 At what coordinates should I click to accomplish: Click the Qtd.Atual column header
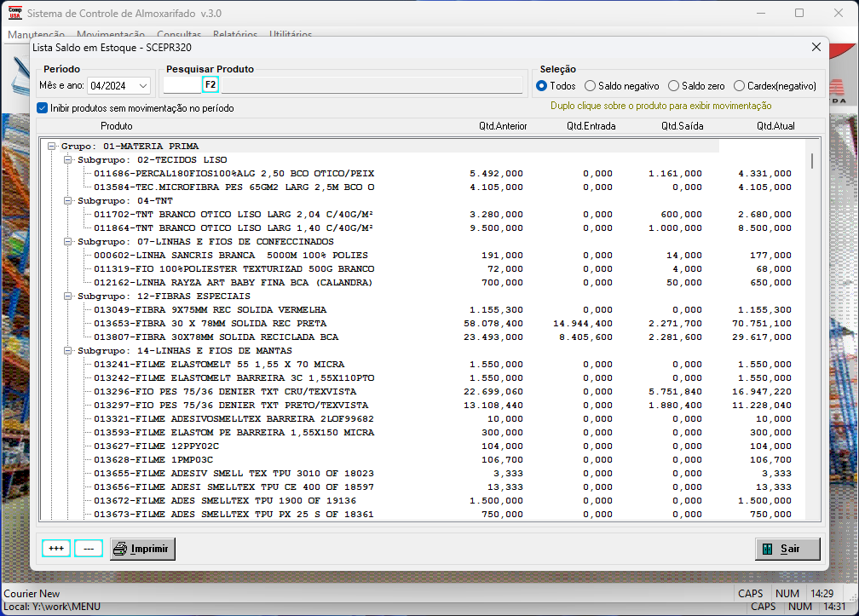775,126
